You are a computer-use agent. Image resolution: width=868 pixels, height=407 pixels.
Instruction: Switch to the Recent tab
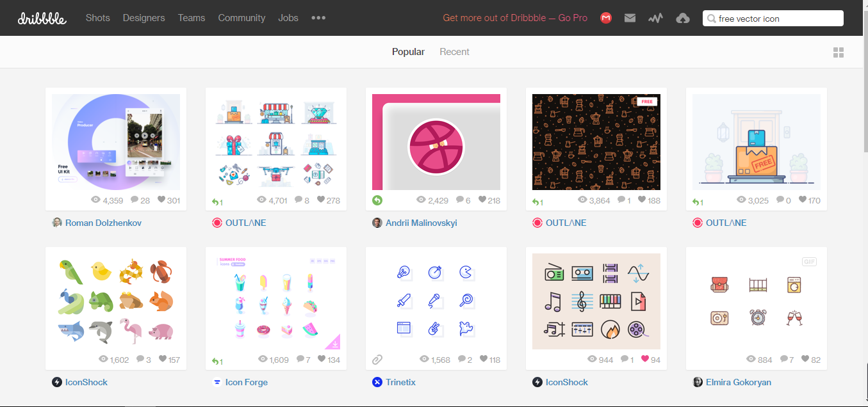(x=455, y=52)
